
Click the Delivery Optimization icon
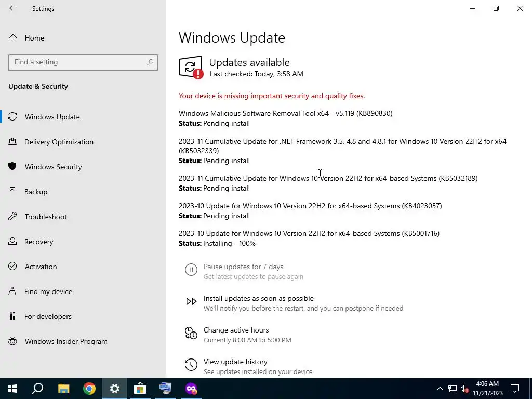click(12, 141)
